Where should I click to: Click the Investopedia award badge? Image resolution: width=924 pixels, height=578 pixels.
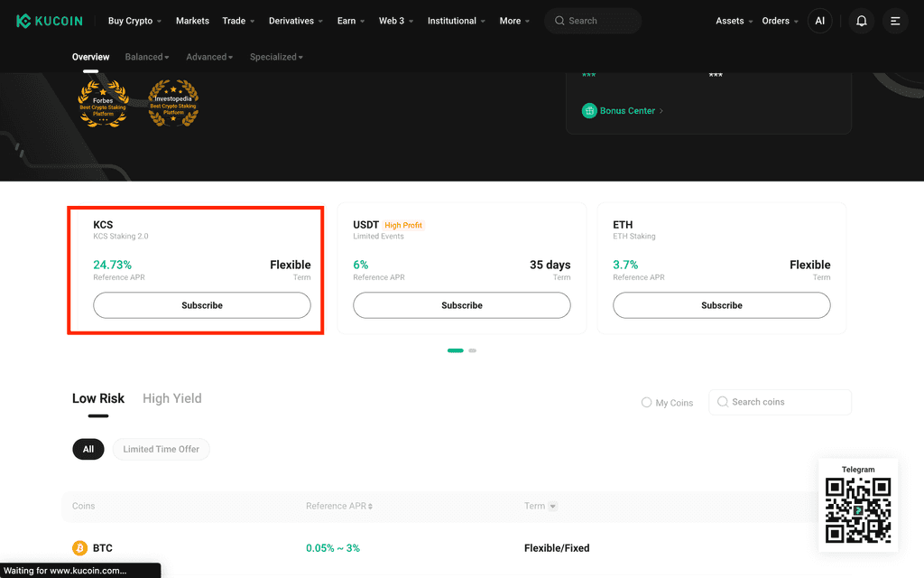pos(173,104)
